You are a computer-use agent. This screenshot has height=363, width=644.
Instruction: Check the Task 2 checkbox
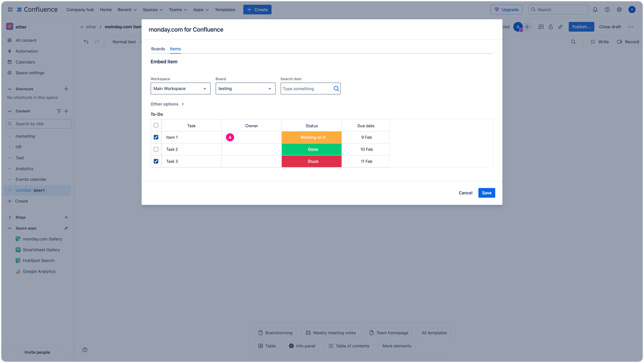(156, 149)
